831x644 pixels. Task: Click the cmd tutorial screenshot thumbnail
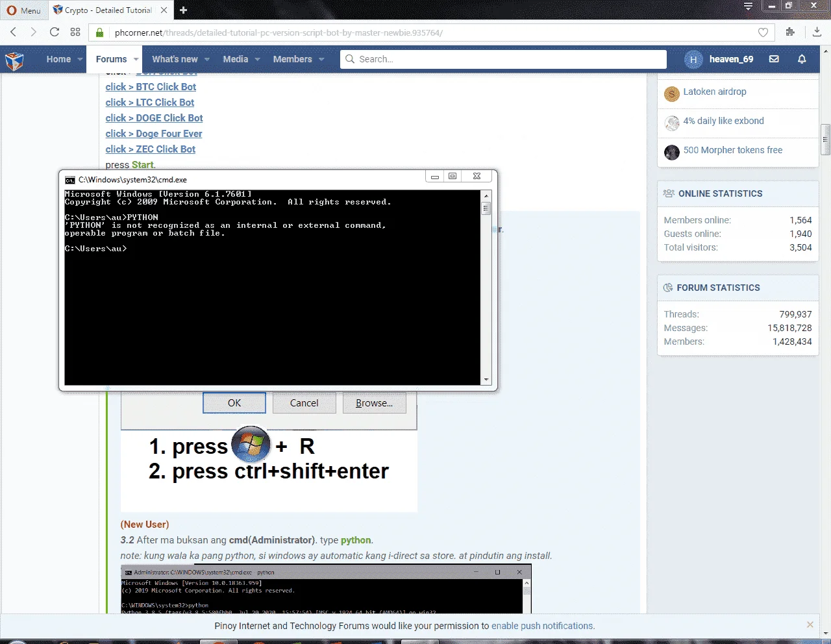point(326,589)
